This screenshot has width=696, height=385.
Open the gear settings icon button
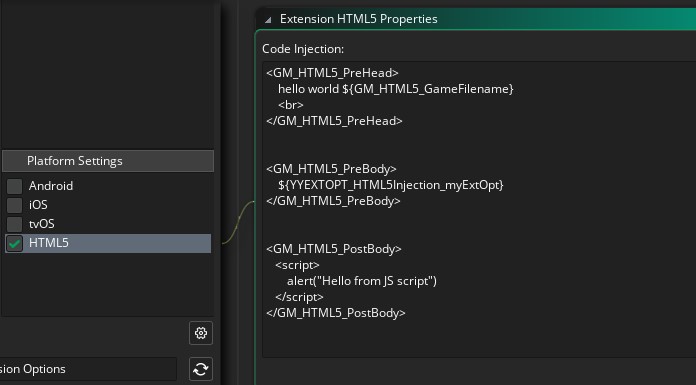tap(201, 333)
